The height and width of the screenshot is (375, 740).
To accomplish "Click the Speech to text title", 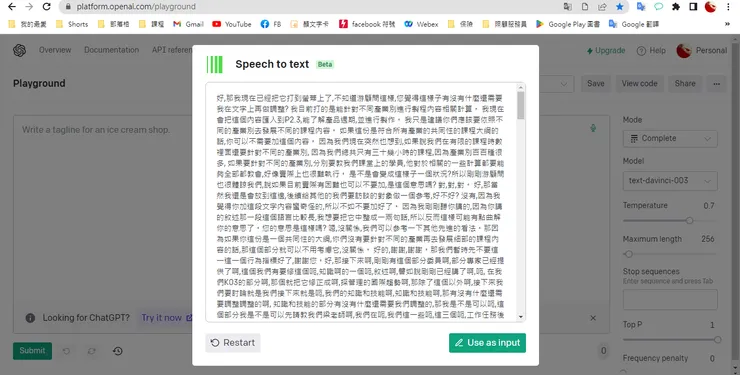I will [272, 64].
